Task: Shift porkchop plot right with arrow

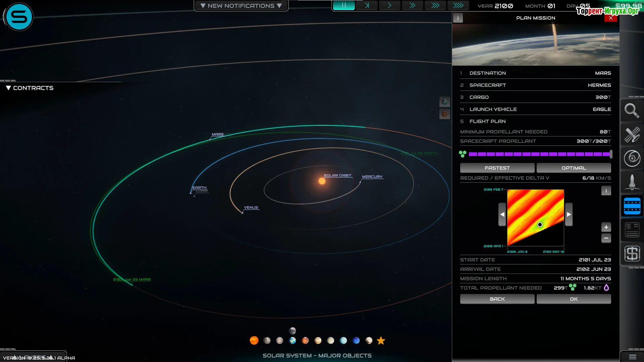Action: coord(569,215)
